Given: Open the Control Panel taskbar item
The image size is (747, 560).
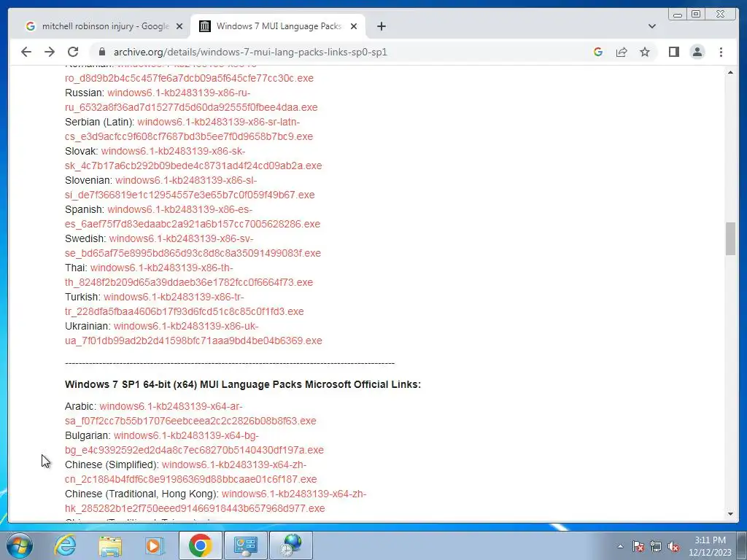Looking at the screenshot, I should tap(246, 545).
